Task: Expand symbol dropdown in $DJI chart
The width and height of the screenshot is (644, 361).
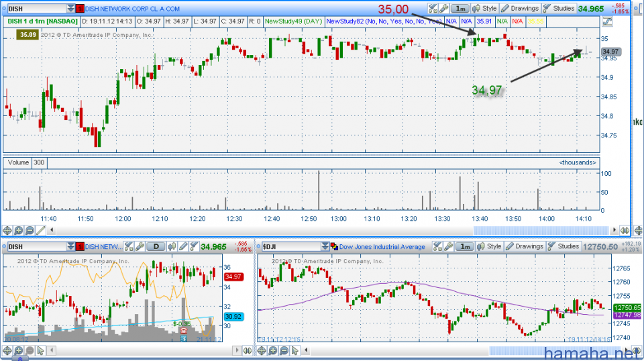Action: (325, 246)
